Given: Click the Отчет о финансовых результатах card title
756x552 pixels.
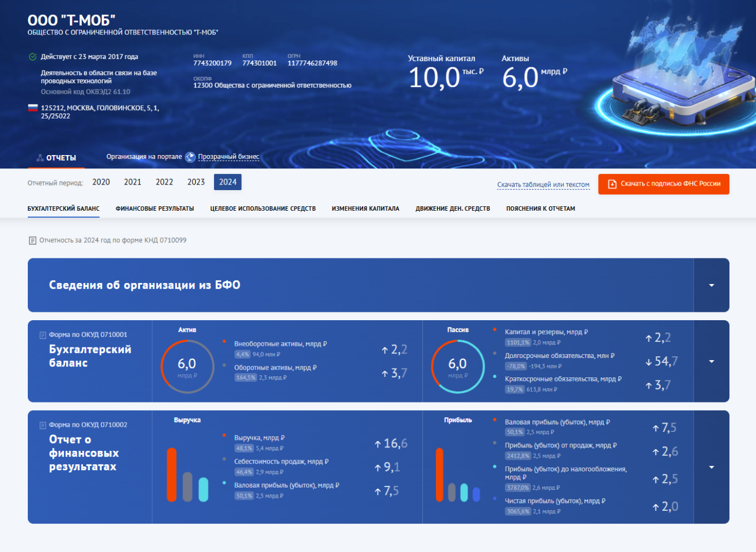Looking at the screenshot, I should point(84,453).
